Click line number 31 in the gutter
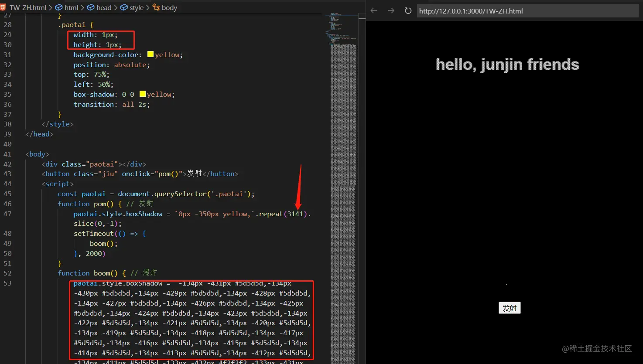This screenshot has width=643, height=364. click(7, 55)
